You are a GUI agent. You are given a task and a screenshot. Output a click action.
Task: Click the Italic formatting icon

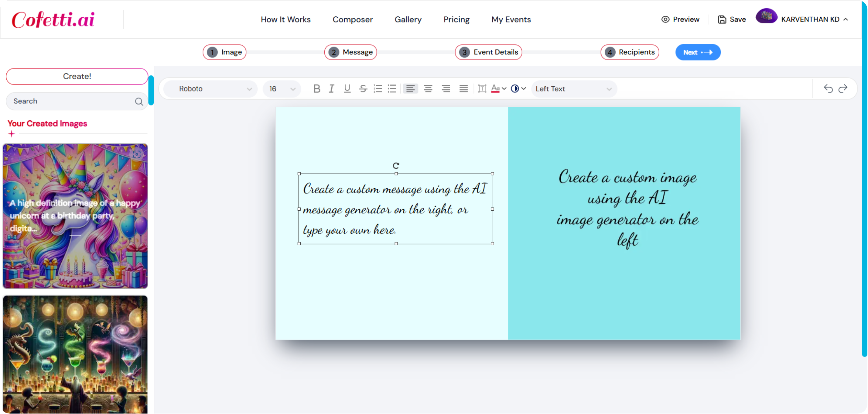(330, 89)
